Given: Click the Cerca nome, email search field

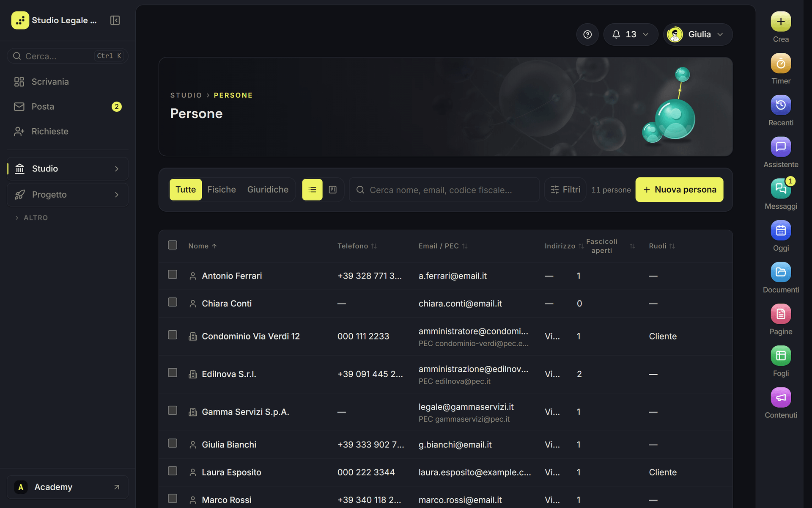Looking at the screenshot, I should 444,190.
